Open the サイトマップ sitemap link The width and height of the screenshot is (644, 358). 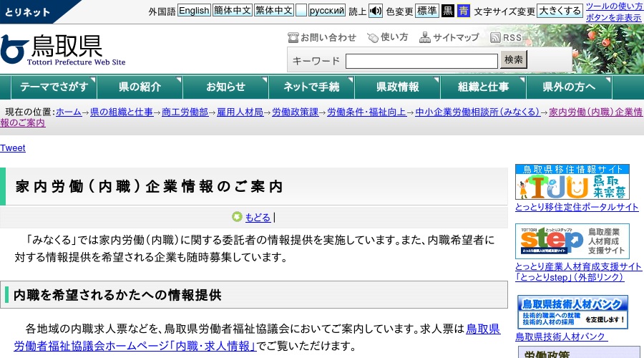click(449, 37)
